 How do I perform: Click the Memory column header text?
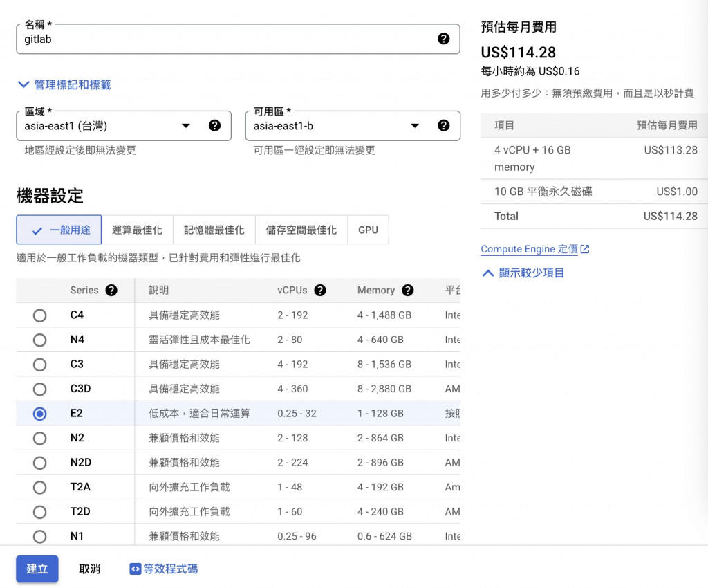pos(375,291)
